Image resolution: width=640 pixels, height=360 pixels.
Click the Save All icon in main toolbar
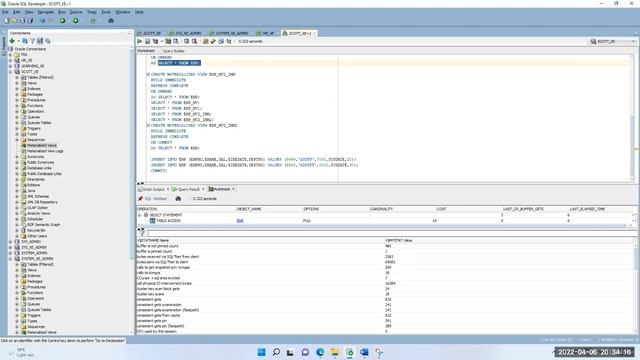pos(30,20)
